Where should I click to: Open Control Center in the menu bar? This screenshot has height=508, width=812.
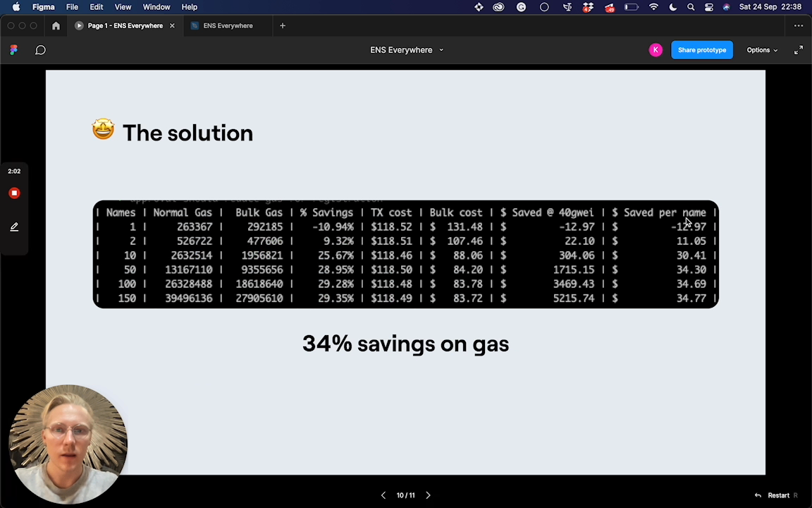coord(709,7)
